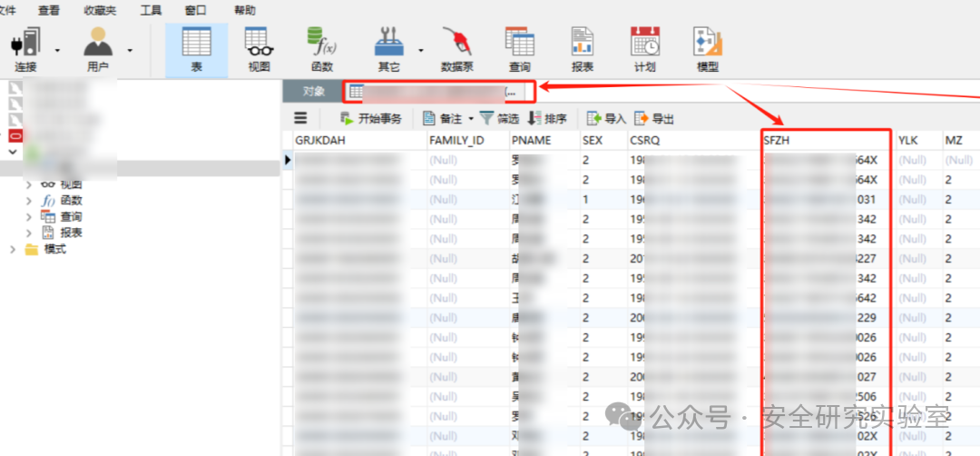The image size is (980, 456).
Task: Click the 筛选 (Filter) button
Action: pos(499,118)
